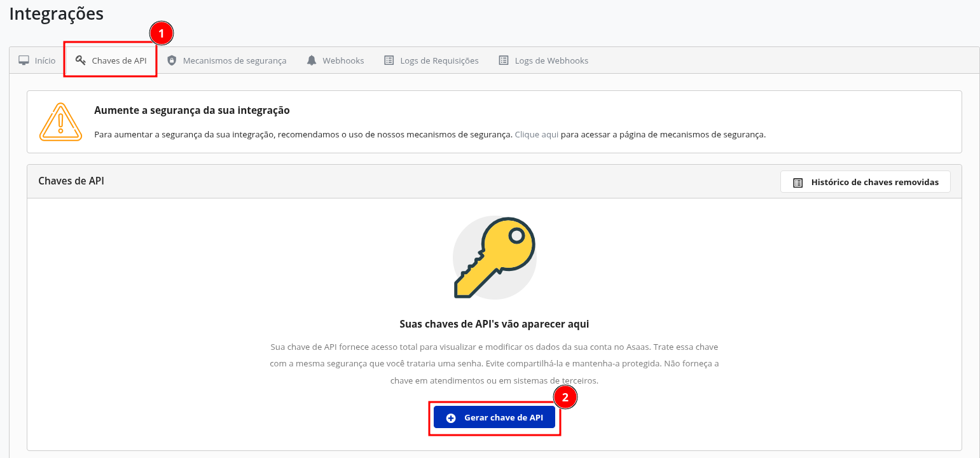Click the 'Aumente a segurança da sua integração' heading
The width and height of the screenshot is (980, 458).
coord(192,110)
